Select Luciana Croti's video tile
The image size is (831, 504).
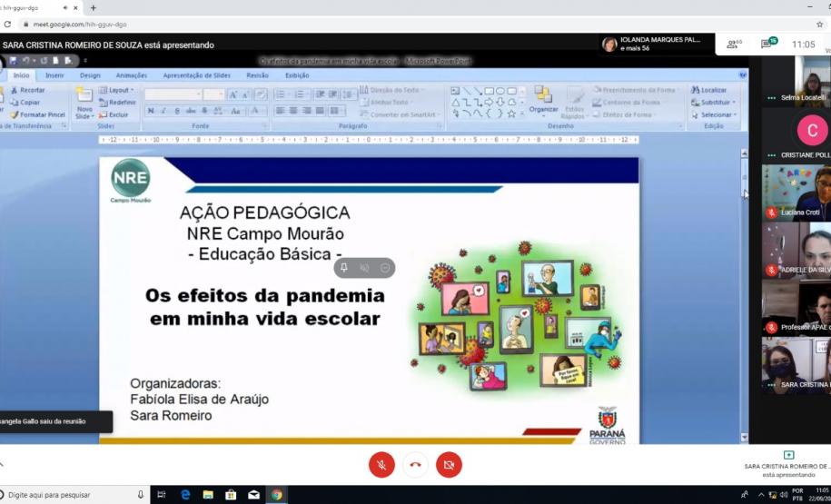(x=796, y=193)
